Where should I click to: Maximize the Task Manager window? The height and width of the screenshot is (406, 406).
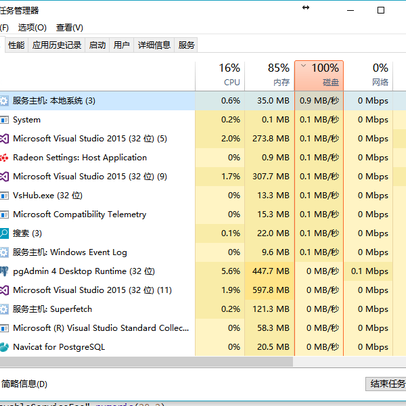381,10
